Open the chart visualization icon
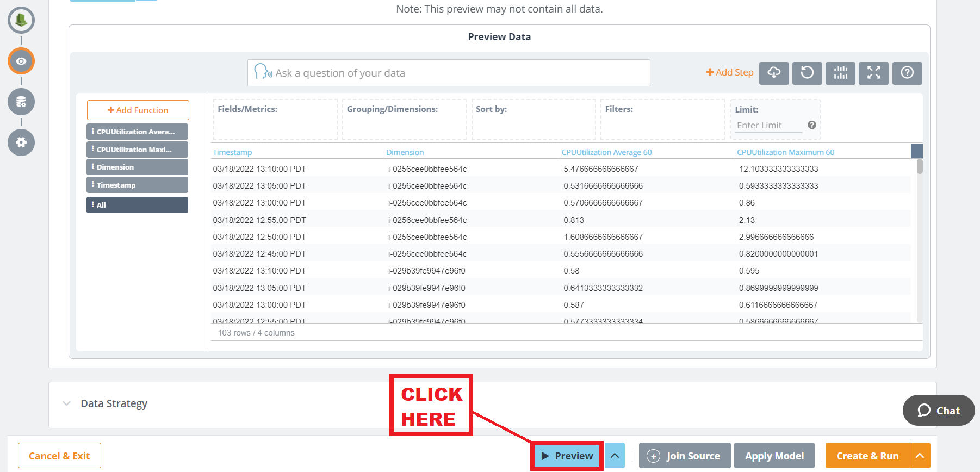This screenshot has width=980, height=472. click(840, 73)
